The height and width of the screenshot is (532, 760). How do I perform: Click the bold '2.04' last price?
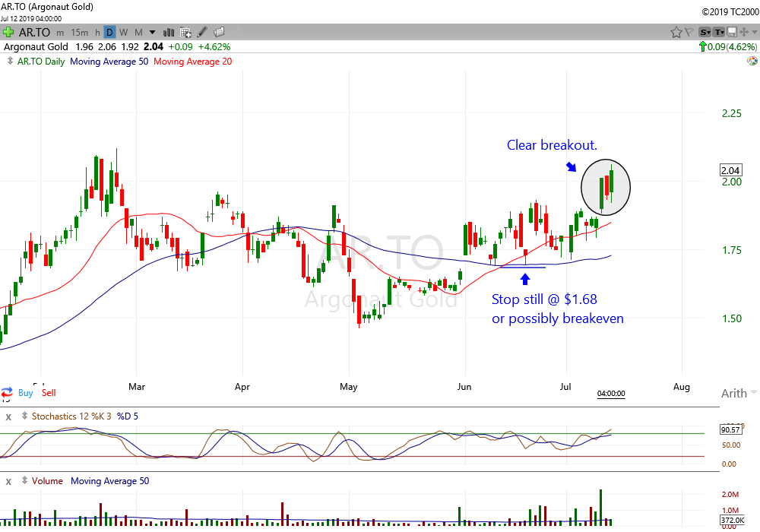[154, 47]
